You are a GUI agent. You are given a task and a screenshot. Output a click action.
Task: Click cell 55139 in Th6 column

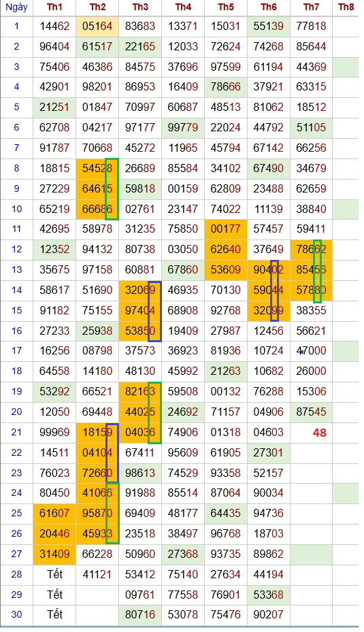pos(269,27)
